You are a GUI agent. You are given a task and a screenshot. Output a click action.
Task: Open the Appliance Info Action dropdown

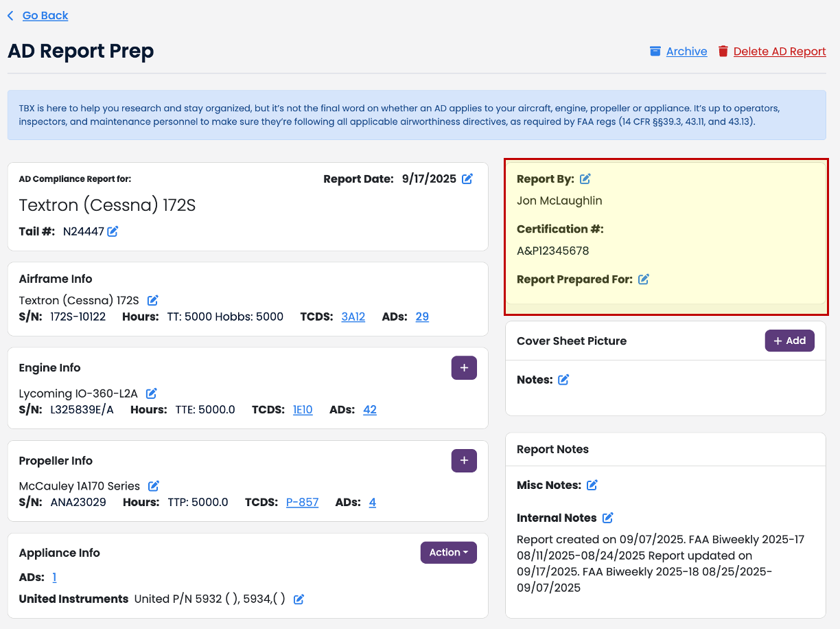[448, 553]
